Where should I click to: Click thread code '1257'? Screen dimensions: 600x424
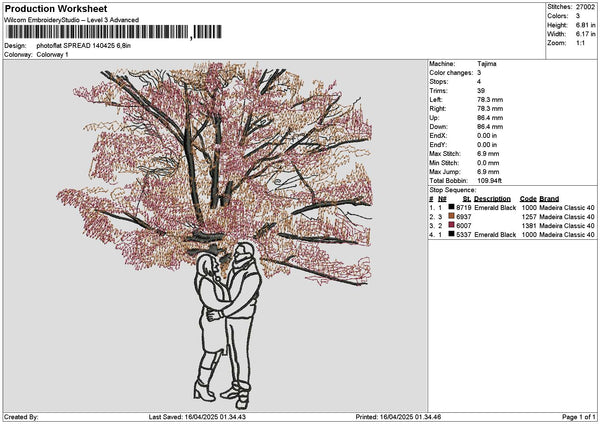pyautogui.click(x=529, y=217)
